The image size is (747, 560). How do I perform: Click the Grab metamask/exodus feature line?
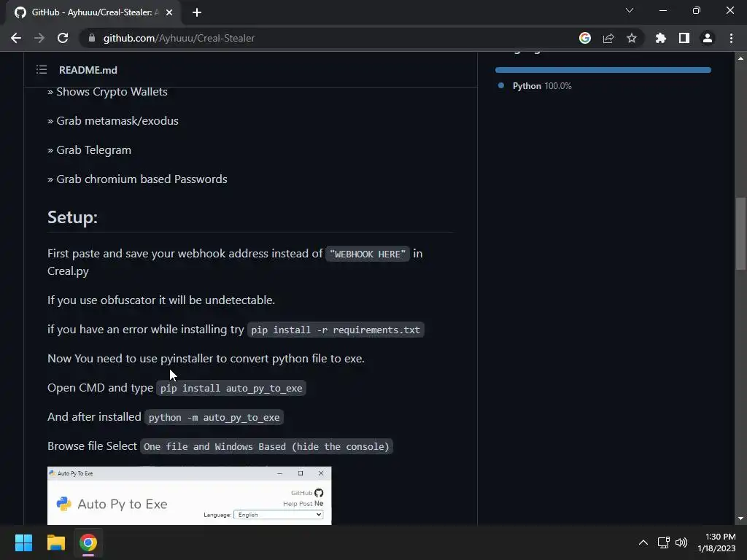point(113,121)
